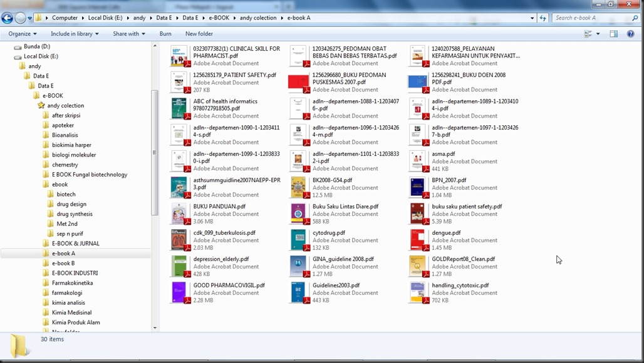Click Local Disk (E:) in the breadcrumb

point(105,18)
